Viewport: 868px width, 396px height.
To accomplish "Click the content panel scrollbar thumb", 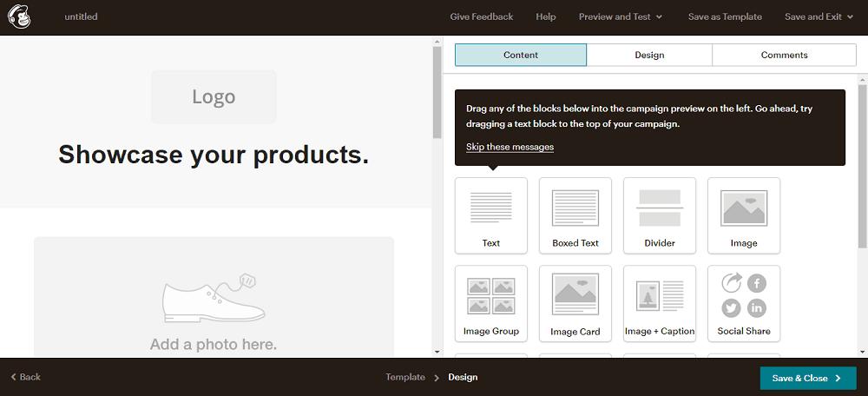I will point(863,166).
